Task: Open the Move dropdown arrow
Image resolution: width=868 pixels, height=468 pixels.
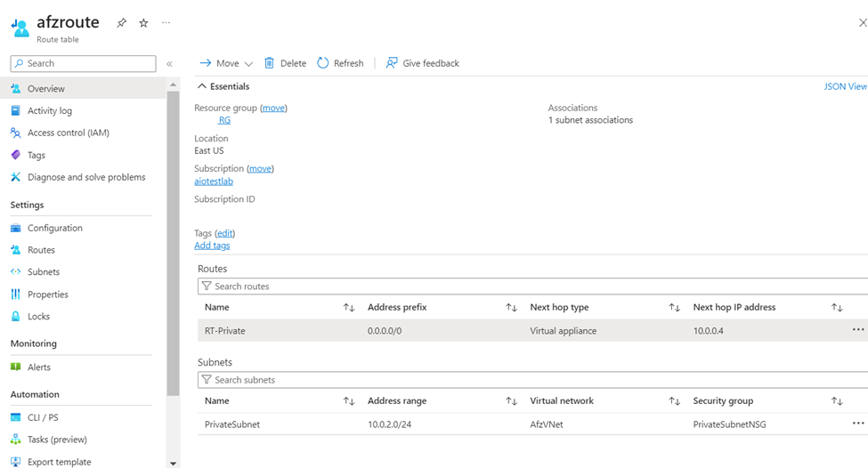Action: tap(248, 64)
